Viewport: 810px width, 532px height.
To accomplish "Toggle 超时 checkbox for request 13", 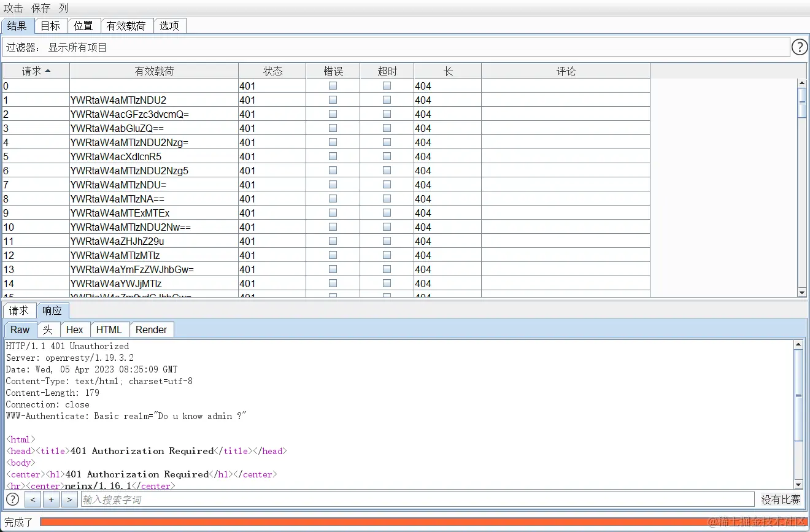I will click(x=387, y=269).
